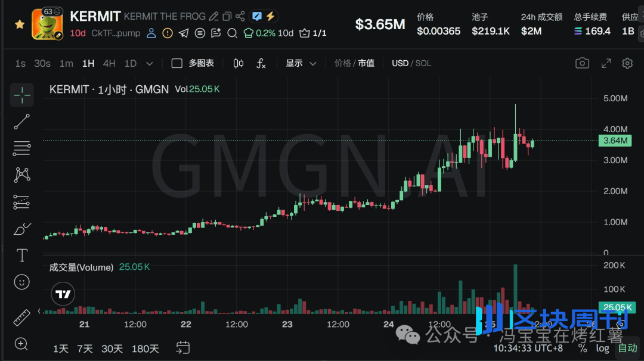Open the indicators fx icon
The height and width of the screenshot is (361, 644).
click(x=261, y=63)
